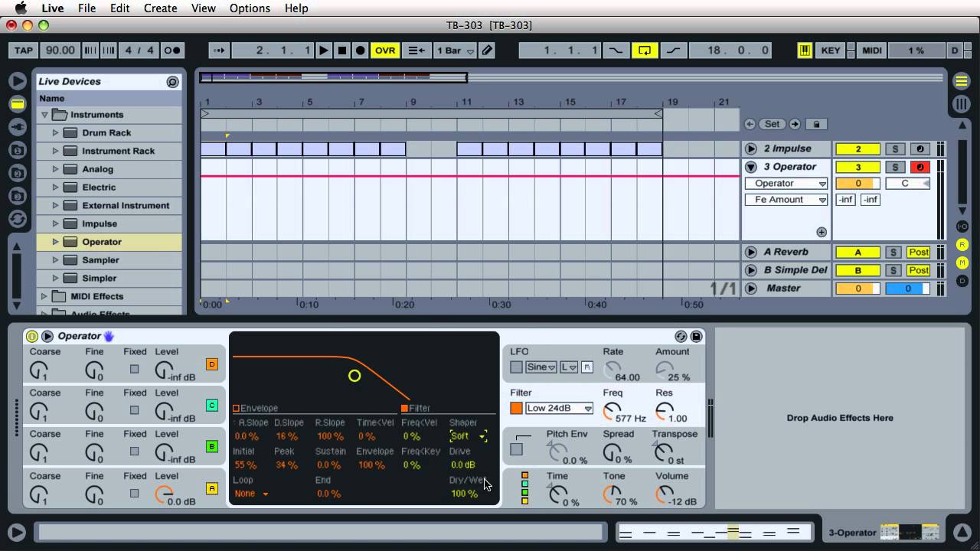This screenshot has height=551, width=980.
Task: Enable Punch-Out switch
Action: click(673, 51)
